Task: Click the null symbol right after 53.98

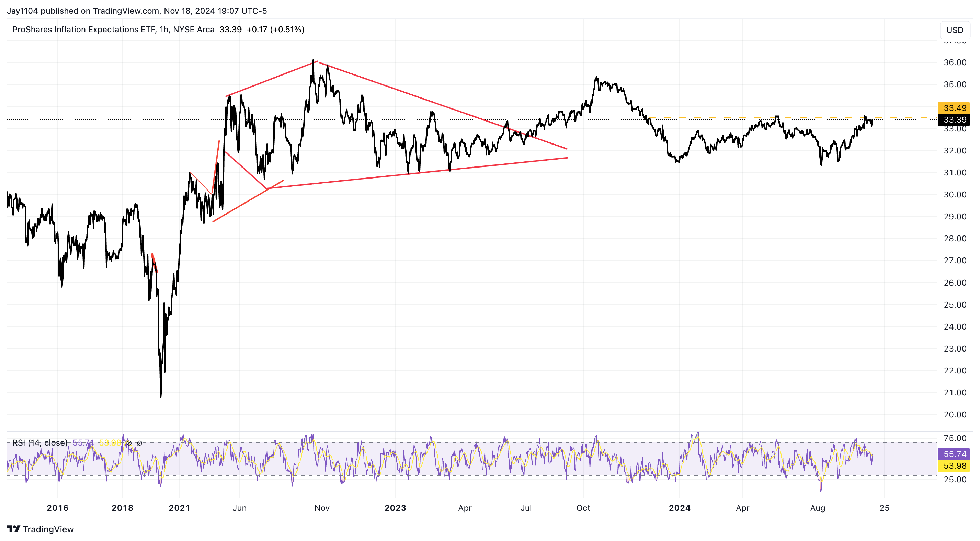Action: click(128, 443)
